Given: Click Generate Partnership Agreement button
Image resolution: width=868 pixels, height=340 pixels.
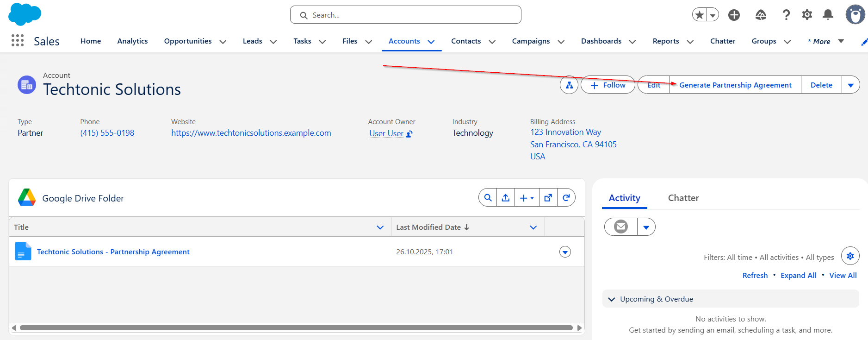Looking at the screenshot, I should [735, 85].
